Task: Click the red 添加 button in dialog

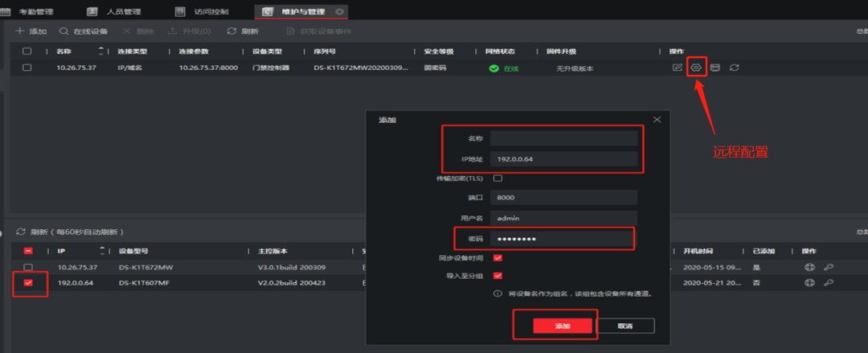Action: [x=563, y=326]
